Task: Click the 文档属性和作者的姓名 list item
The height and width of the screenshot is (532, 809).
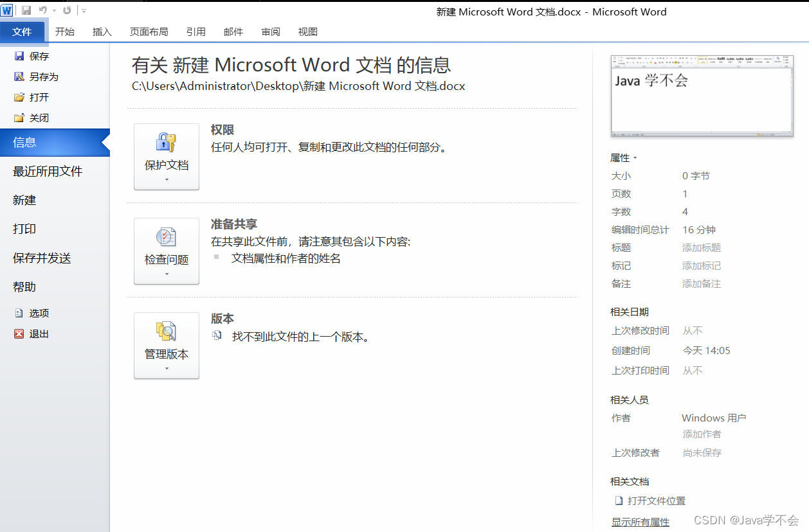Action: pyautogui.click(x=286, y=259)
